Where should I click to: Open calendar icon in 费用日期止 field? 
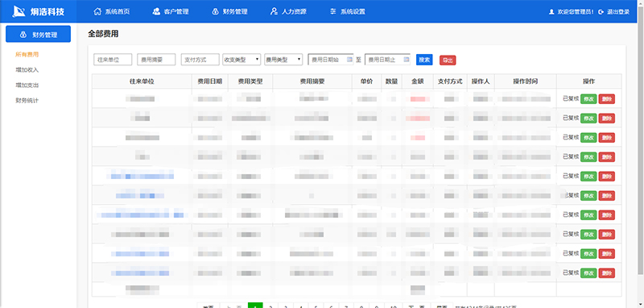click(x=407, y=60)
